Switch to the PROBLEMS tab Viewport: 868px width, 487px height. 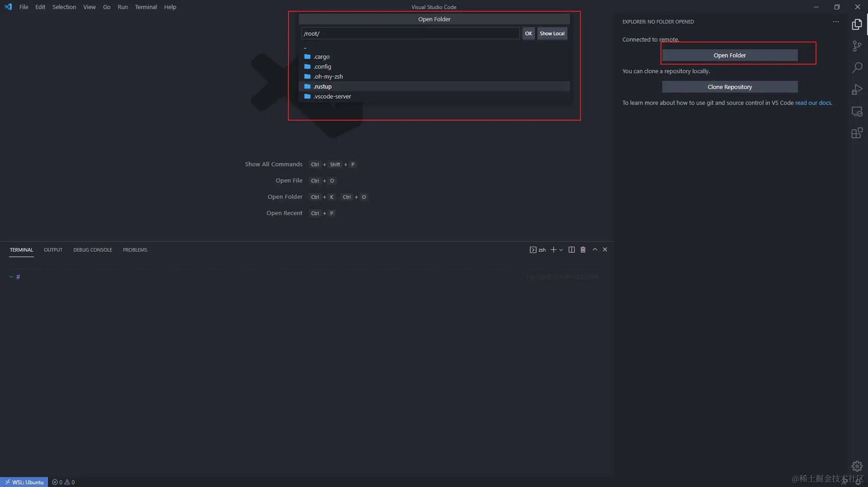pyautogui.click(x=135, y=250)
